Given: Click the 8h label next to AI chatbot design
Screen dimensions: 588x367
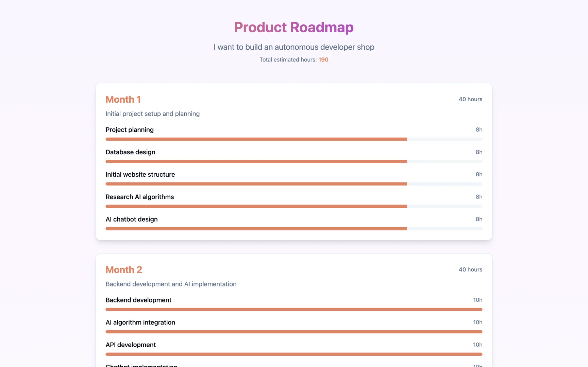Looking at the screenshot, I should pos(479,219).
